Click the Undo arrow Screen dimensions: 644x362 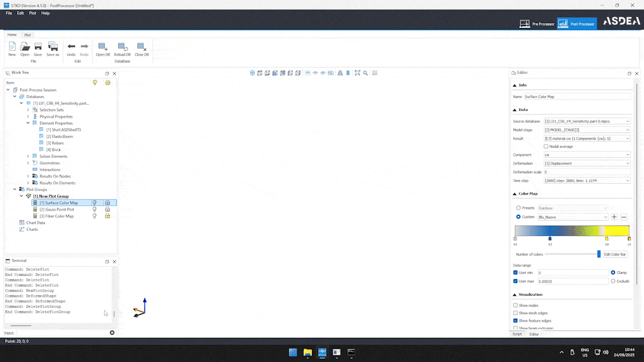coord(71,47)
